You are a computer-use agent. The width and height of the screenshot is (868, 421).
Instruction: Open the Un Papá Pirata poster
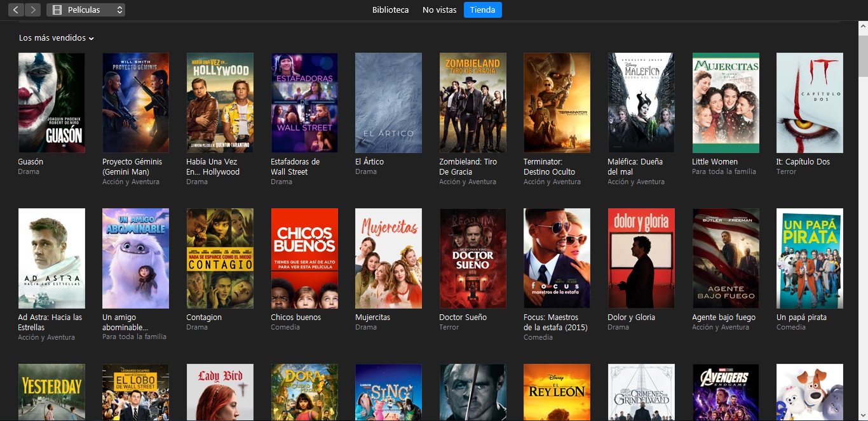point(810,258)
